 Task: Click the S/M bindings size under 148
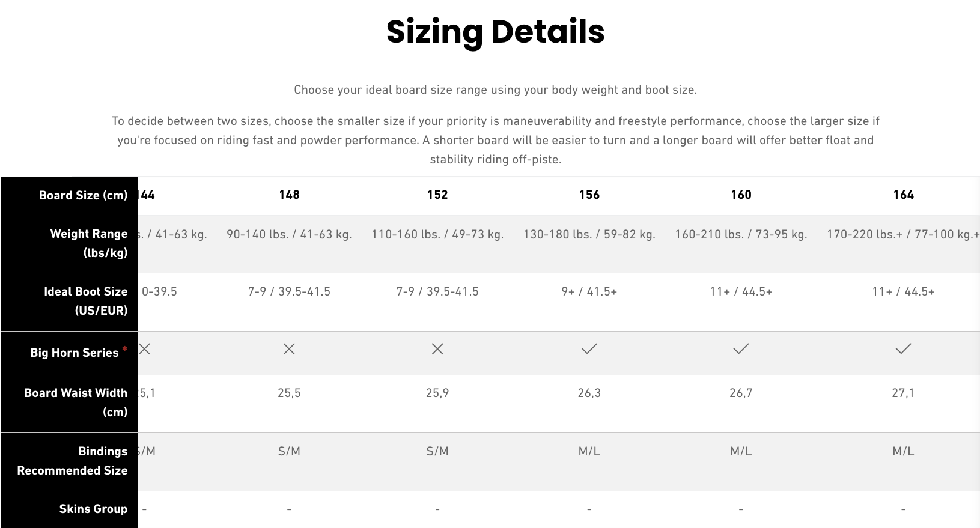[x=289, y=451]
